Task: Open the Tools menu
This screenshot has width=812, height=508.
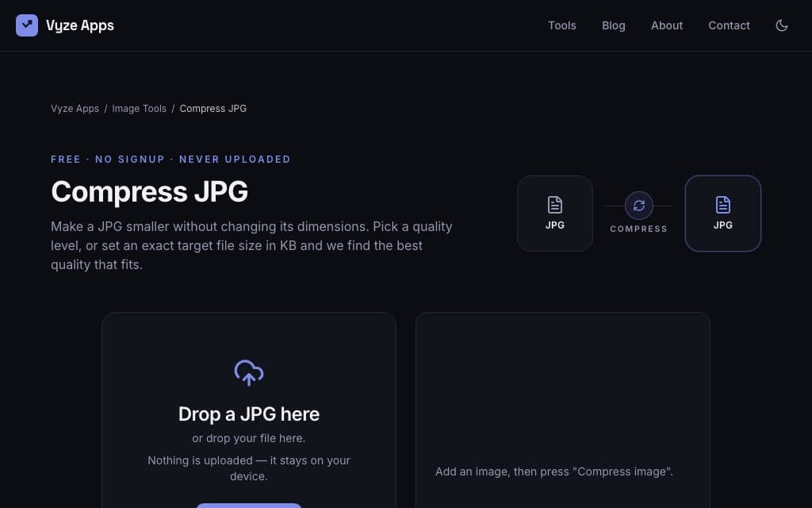Action: tap(562, 25)
